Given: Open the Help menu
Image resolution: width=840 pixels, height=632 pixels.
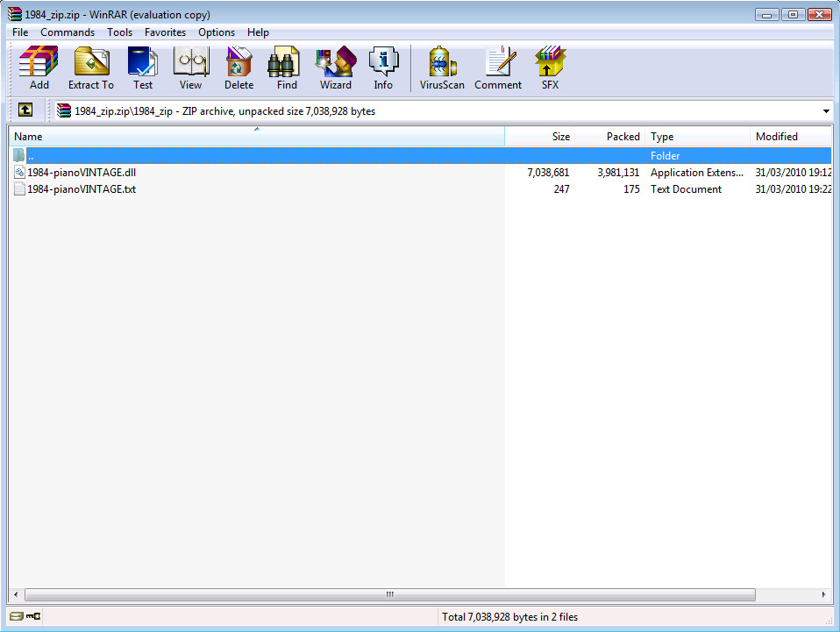Looking at the screenshot, I should coord(258,32).
